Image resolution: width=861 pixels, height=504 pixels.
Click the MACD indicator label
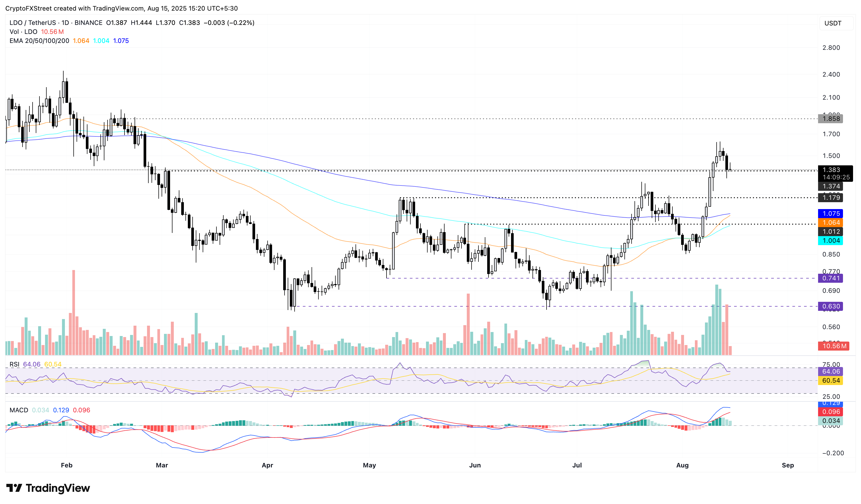tap(19, 410)
